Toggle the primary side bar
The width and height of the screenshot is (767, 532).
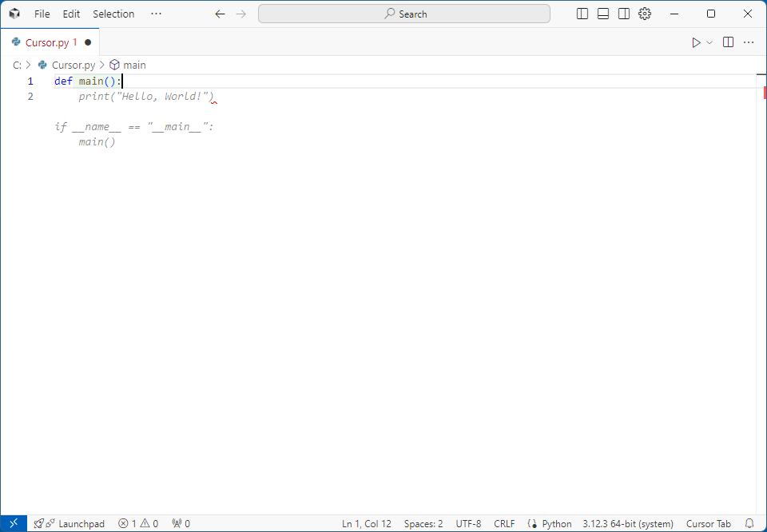click(582, 14)
